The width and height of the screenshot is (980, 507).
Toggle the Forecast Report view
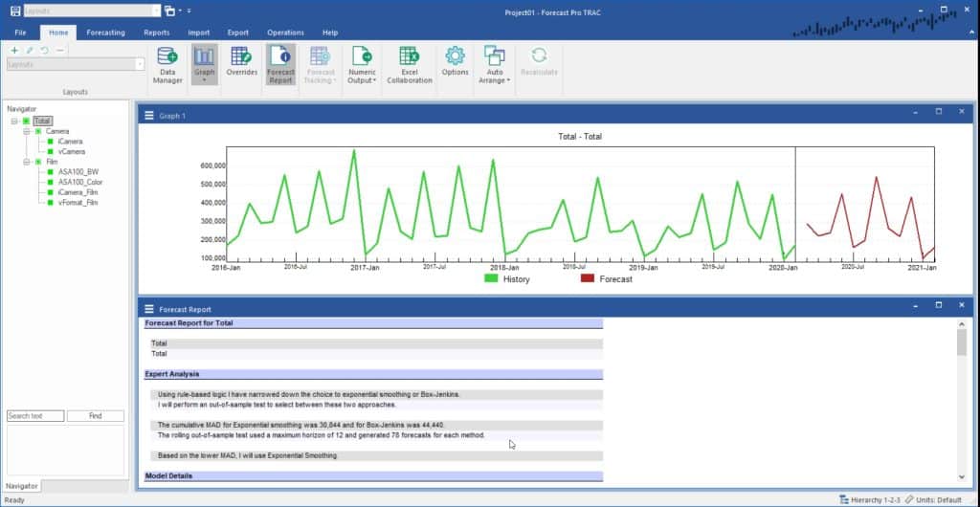280,63
